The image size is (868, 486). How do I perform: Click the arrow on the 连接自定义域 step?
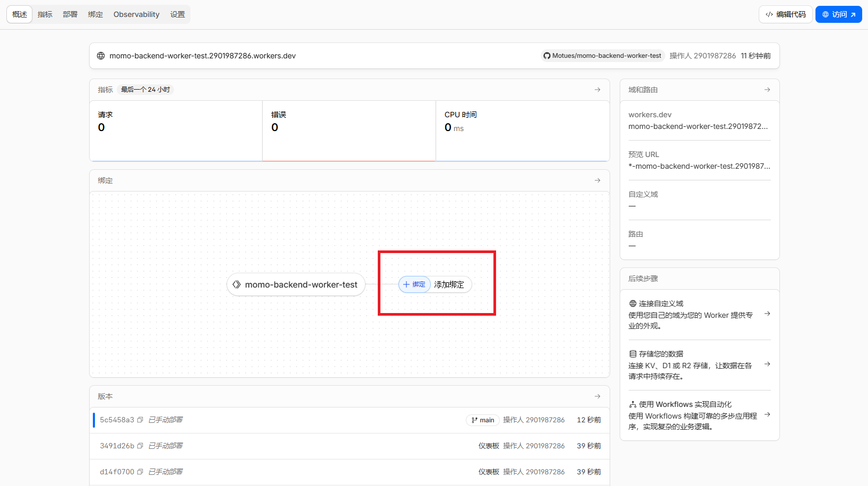pos(767,314)
